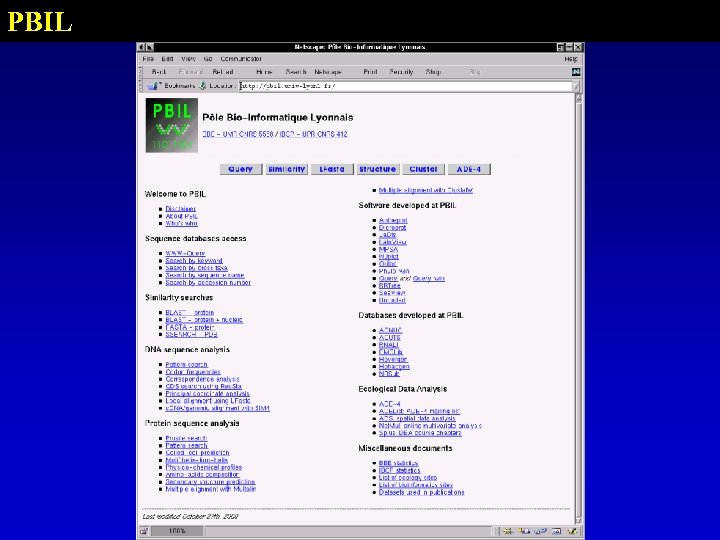Click the page proxy icon beside Location
720x540 pixels.
pos(202,85)
